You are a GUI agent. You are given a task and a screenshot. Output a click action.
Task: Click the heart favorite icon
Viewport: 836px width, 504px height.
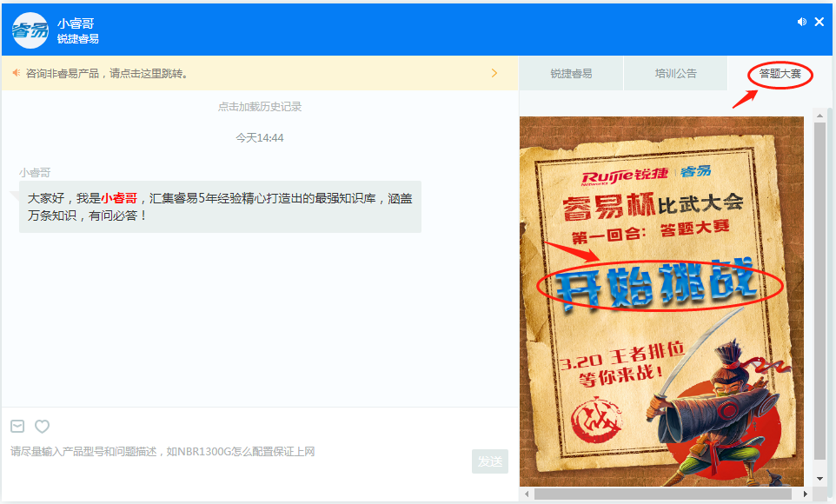point(42,426)
